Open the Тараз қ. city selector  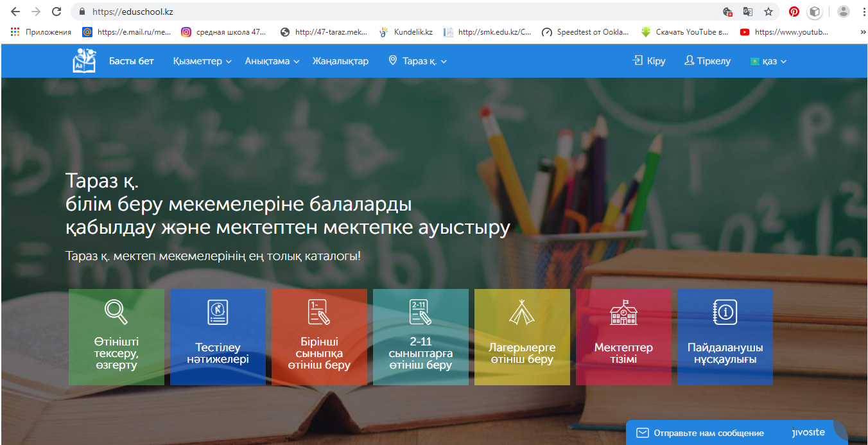pyautogui.click(x=418, y=61)
